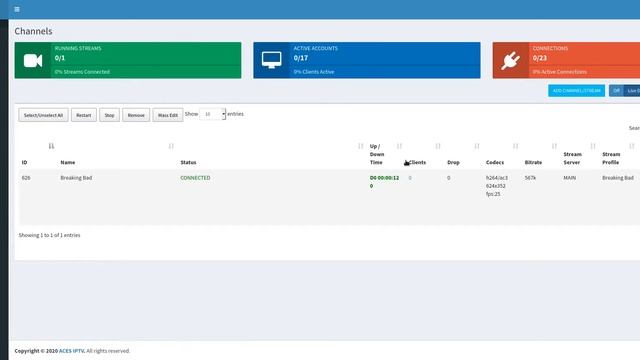Sort by Stream Server sort icon
This screenshot has height=360, width=640.
pos(593,146)
